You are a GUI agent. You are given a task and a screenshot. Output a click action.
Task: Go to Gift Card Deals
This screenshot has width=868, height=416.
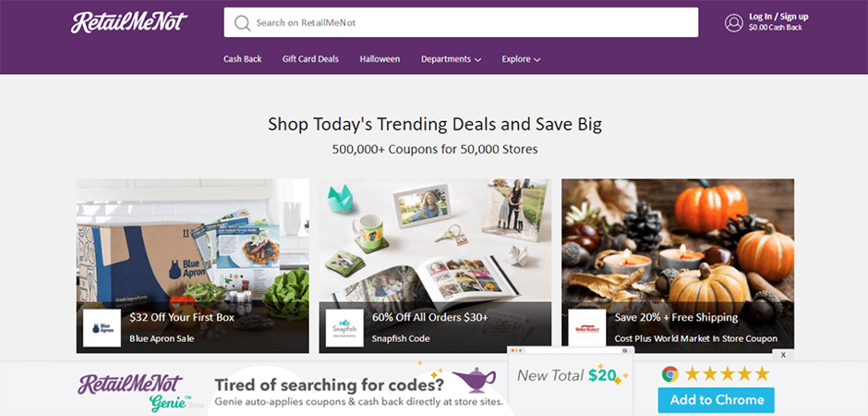click(310, 59)
